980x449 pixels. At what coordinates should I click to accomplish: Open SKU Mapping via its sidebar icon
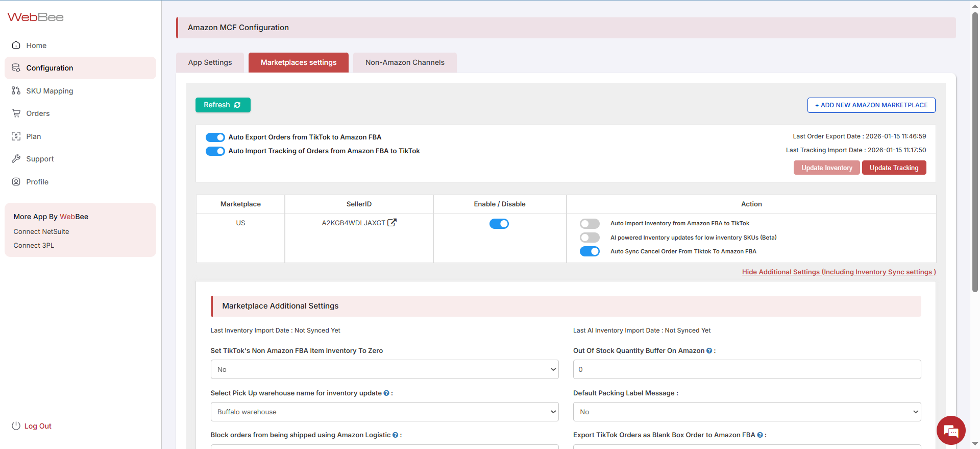[x=16, y=90]
